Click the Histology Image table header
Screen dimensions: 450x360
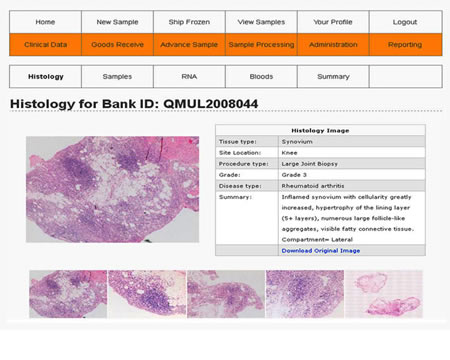(x=320, y=130)
